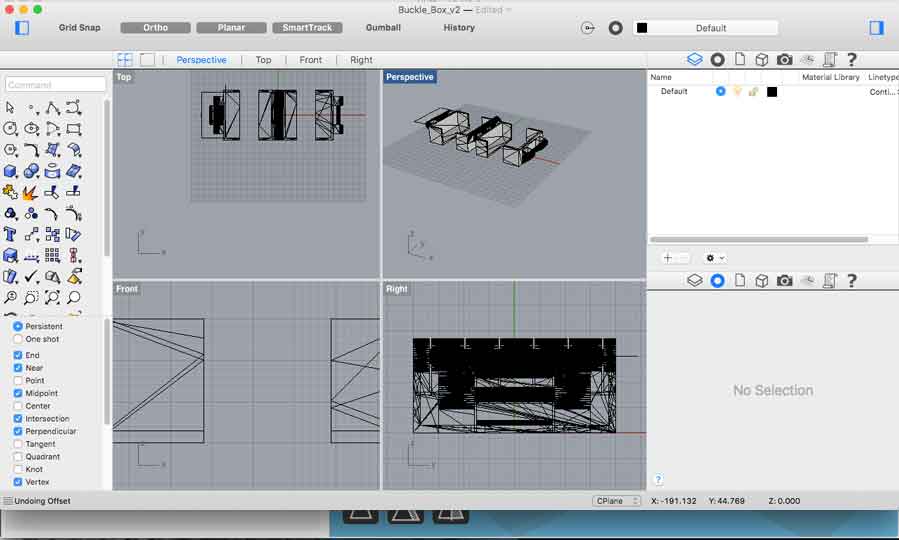This screenshot has height=540, width=899.
Task: Click into the Command input field
Action: (x=55, y=84)
